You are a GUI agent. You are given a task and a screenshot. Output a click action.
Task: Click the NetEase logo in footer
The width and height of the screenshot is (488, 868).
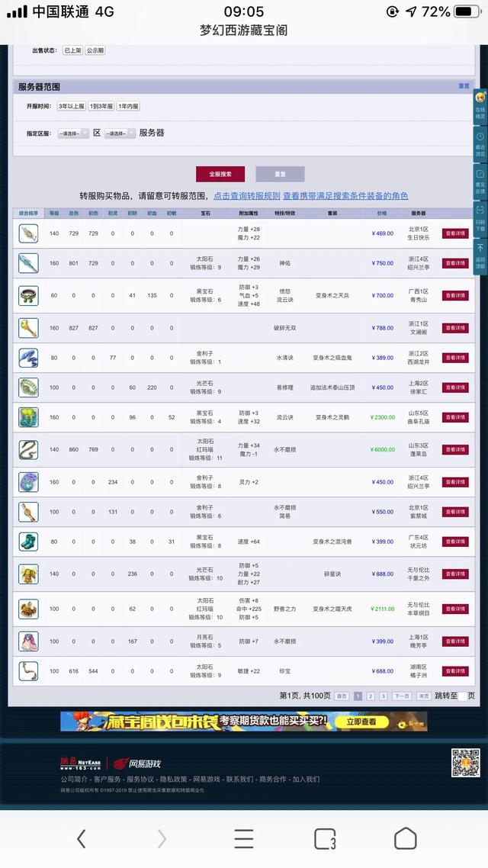tap(81, 764)
